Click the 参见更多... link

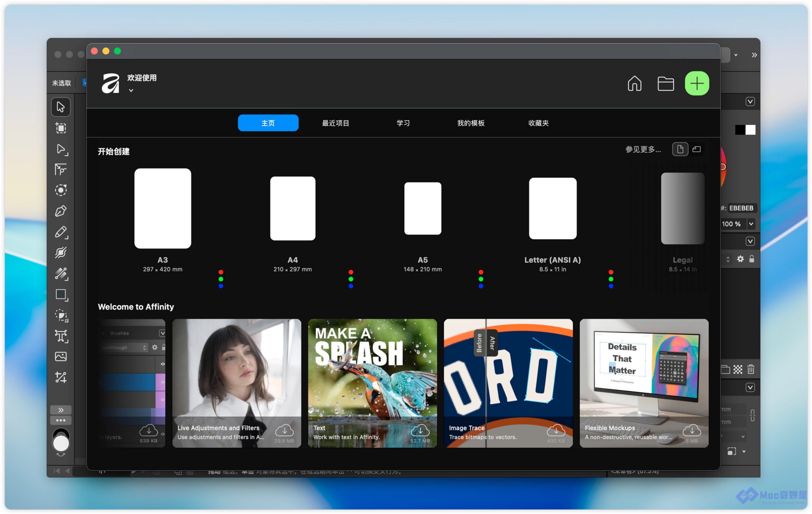point(643,149)
